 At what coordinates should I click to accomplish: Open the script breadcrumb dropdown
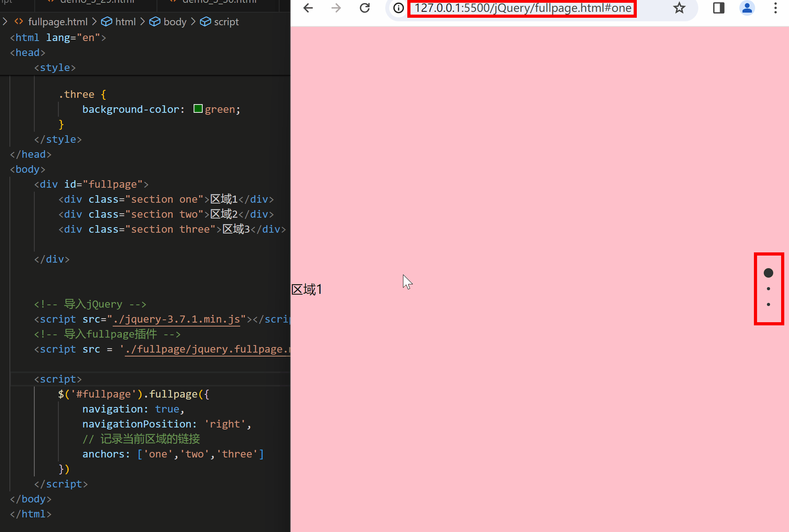[226, 22]
